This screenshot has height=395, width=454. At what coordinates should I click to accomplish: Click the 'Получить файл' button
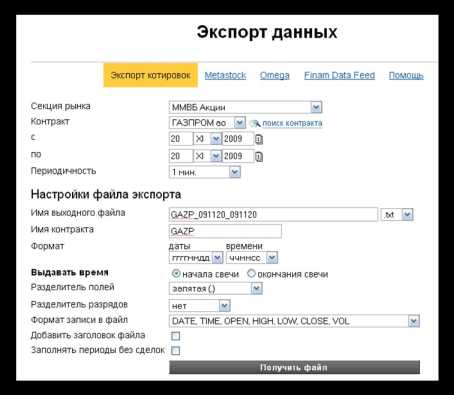(x=294, y=367)
